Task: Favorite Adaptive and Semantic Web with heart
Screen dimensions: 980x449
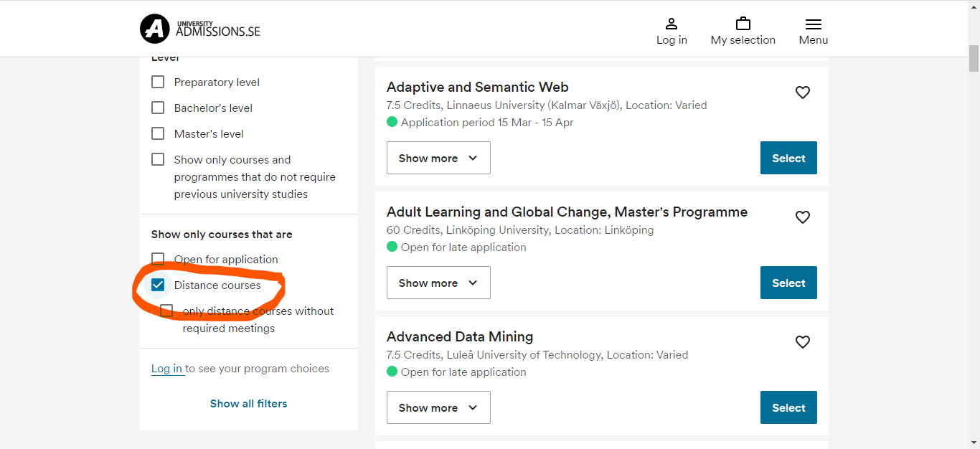Action: pos(803,93)
